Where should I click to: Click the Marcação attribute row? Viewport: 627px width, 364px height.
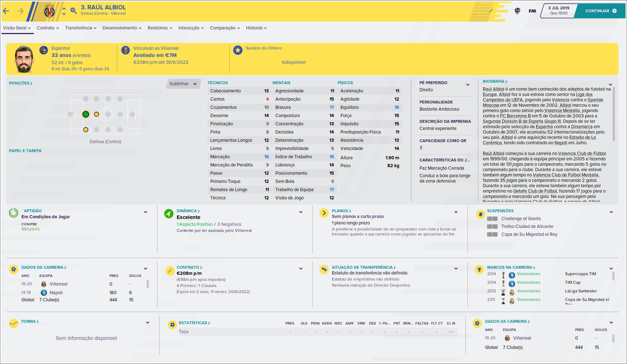click(239, 157)
